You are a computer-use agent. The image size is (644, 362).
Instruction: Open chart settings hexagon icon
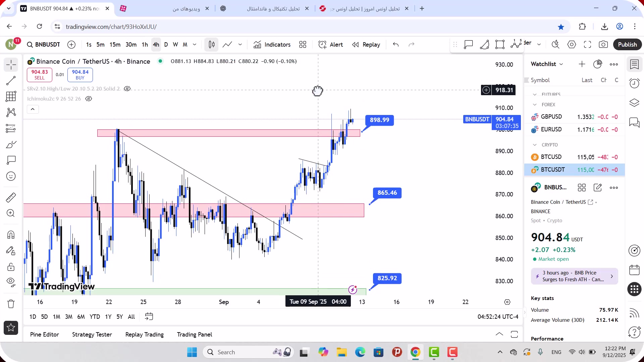[572, 45]
